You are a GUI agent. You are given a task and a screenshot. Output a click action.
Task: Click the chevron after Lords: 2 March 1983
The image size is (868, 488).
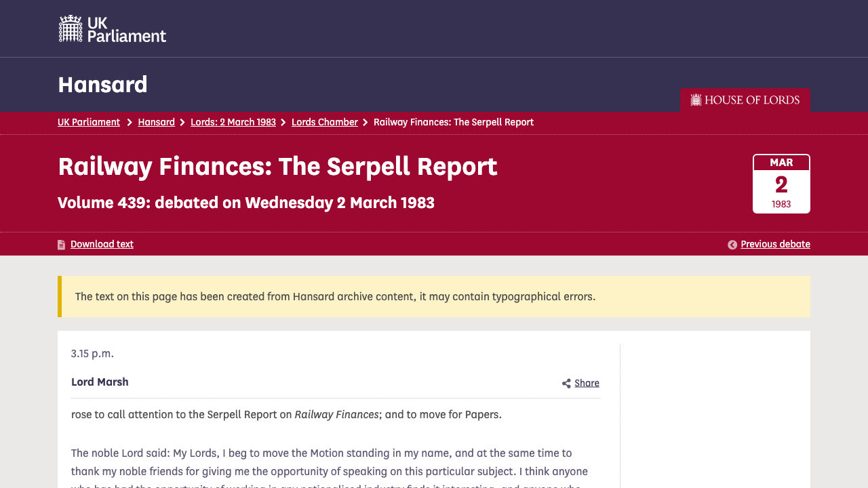click(x=283, y=122)
